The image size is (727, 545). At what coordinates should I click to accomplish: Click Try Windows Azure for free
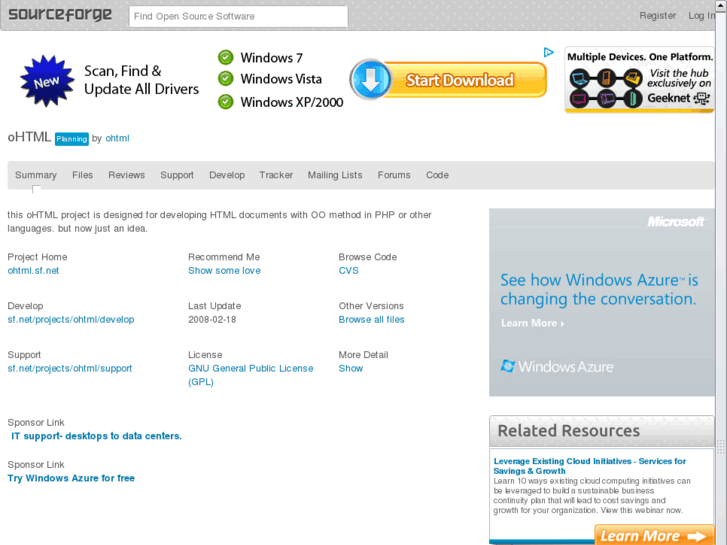(x=71, y=478)
